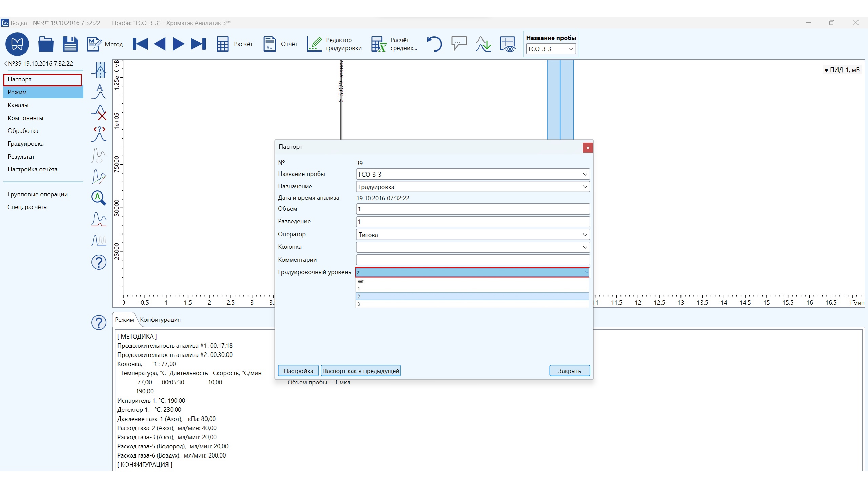Open the Редактор градуировки tool

[x=334, y=44]
